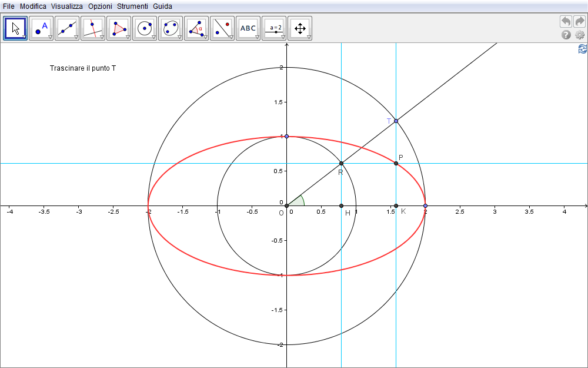The height and width of the screenshot is (368, 588).
Task: Choose the Line through two points tool
Action: point(67,28)
